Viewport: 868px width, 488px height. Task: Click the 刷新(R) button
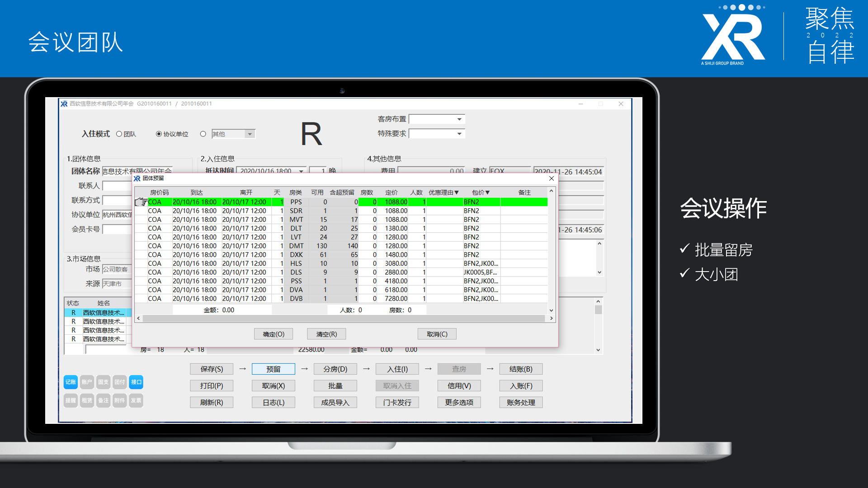[212, 403]
